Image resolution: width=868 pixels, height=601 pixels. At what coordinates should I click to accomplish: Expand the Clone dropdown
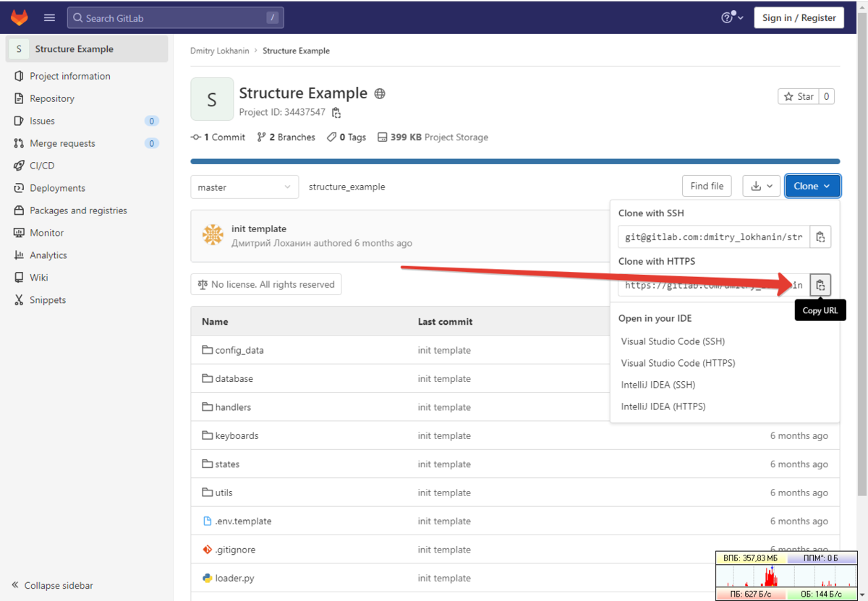point(812,186)
